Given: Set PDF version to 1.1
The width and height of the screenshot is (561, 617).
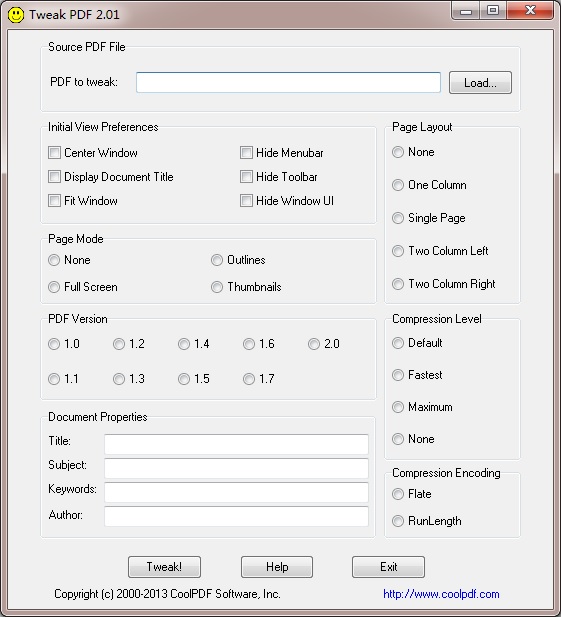Looking at the screenshot, I should 54,379.
